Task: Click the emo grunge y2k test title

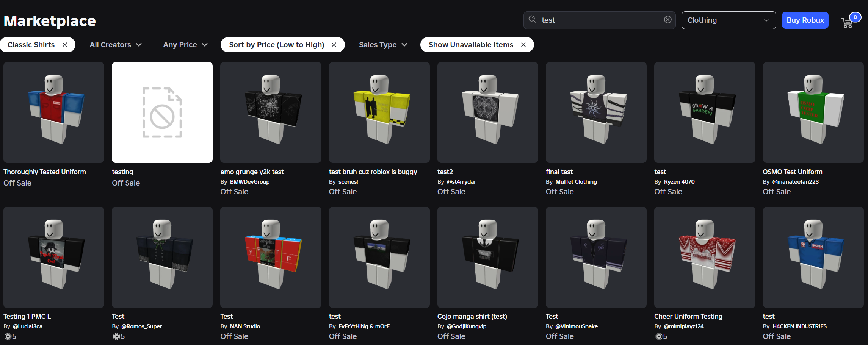Action: click(252, 172)
